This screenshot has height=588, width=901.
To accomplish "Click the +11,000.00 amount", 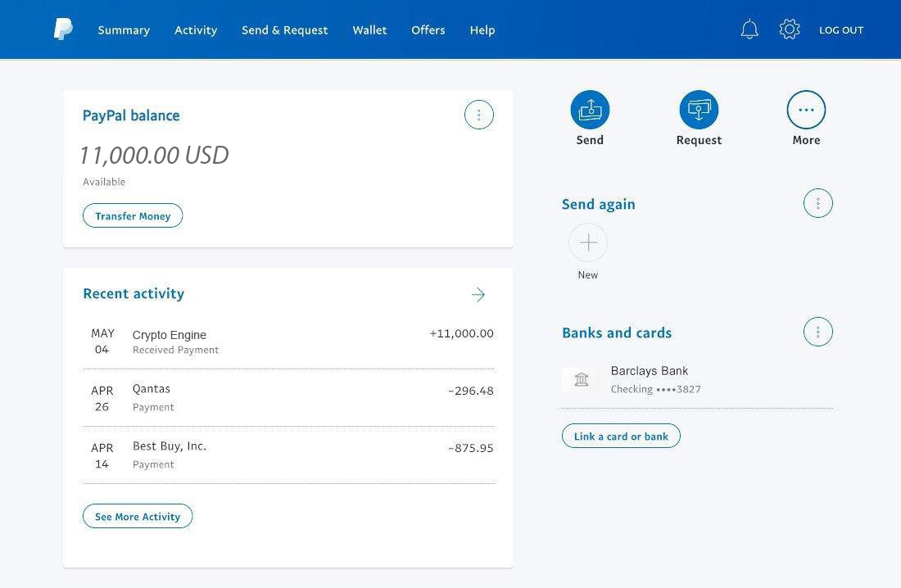I will [x=461, y=333].
